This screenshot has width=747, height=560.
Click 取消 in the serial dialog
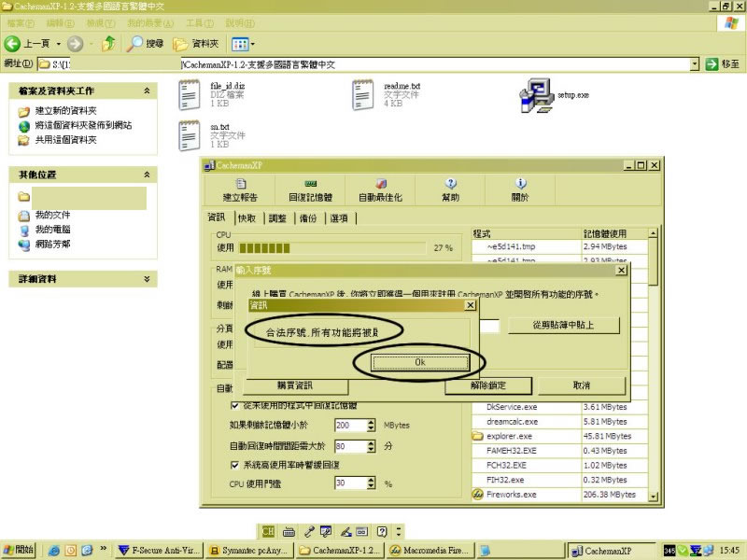click(582, 385)
